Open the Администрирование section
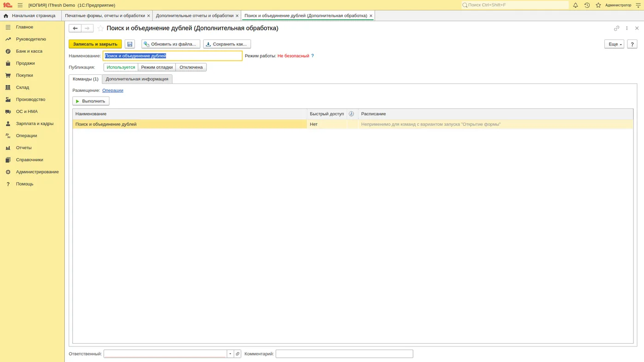 point(37,172)
